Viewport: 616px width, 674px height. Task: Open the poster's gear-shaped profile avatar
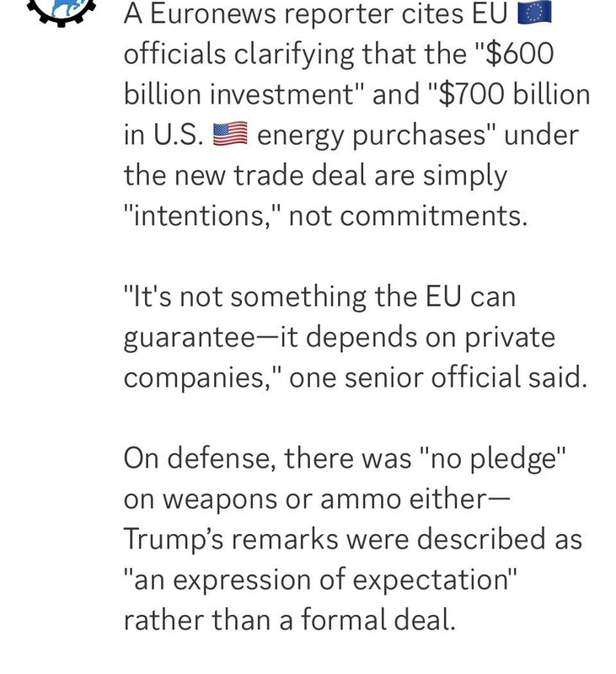61,9
